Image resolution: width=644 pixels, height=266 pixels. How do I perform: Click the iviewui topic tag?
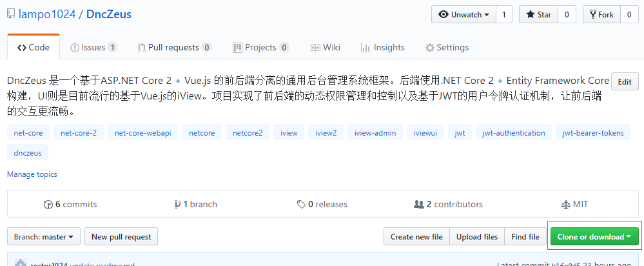pyautogui.click(x=425, y=133)
